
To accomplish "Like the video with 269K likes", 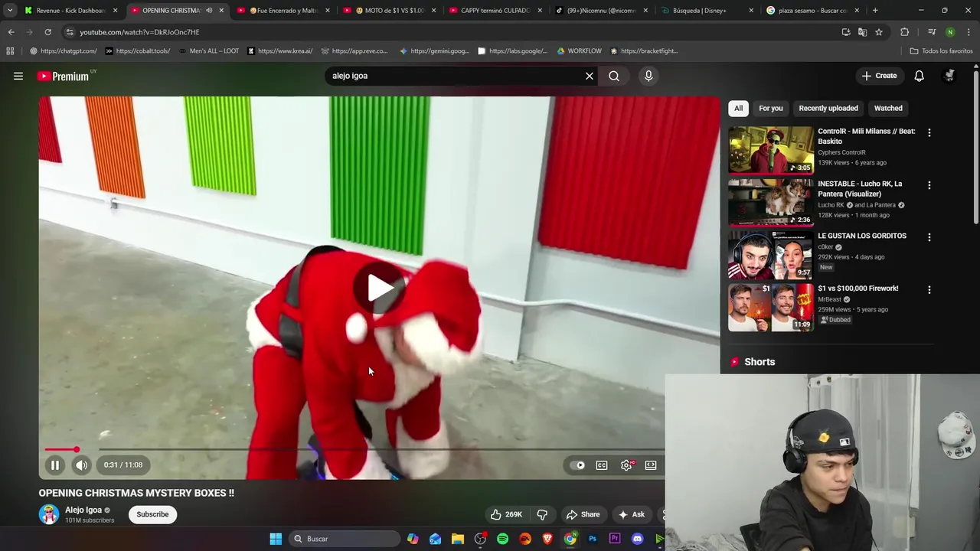I will click(x=506, y=514).
